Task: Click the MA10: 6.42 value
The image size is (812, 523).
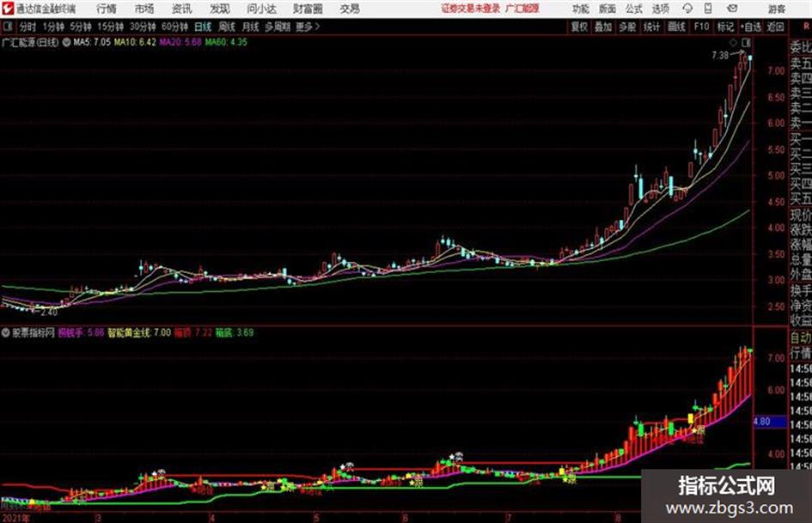Action: (x=135, y=42)
